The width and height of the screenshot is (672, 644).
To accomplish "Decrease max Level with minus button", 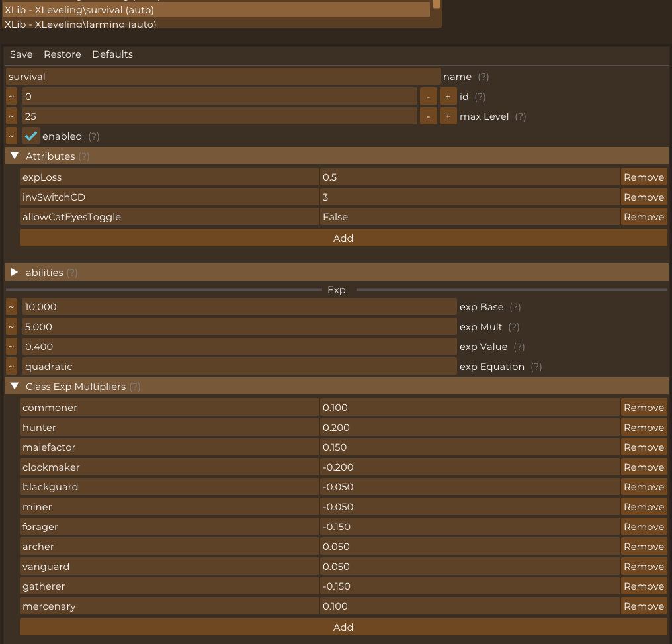I will (x=428, y=116).
